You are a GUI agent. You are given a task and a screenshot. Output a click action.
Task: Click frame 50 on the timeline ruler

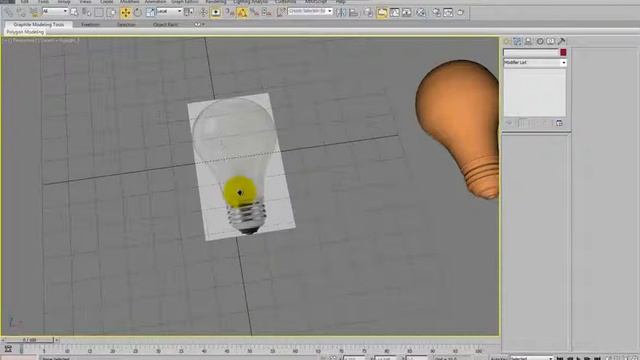point(249,350)
